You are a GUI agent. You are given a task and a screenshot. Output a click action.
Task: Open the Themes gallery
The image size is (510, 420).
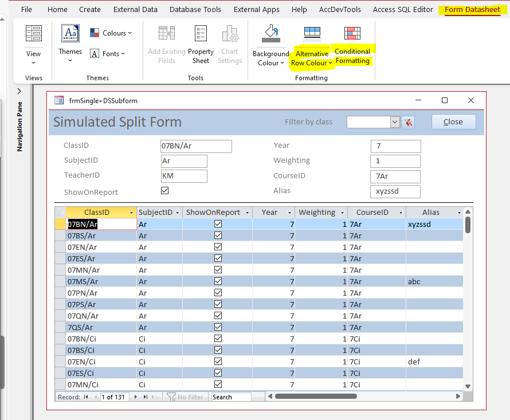click(70, 44)
